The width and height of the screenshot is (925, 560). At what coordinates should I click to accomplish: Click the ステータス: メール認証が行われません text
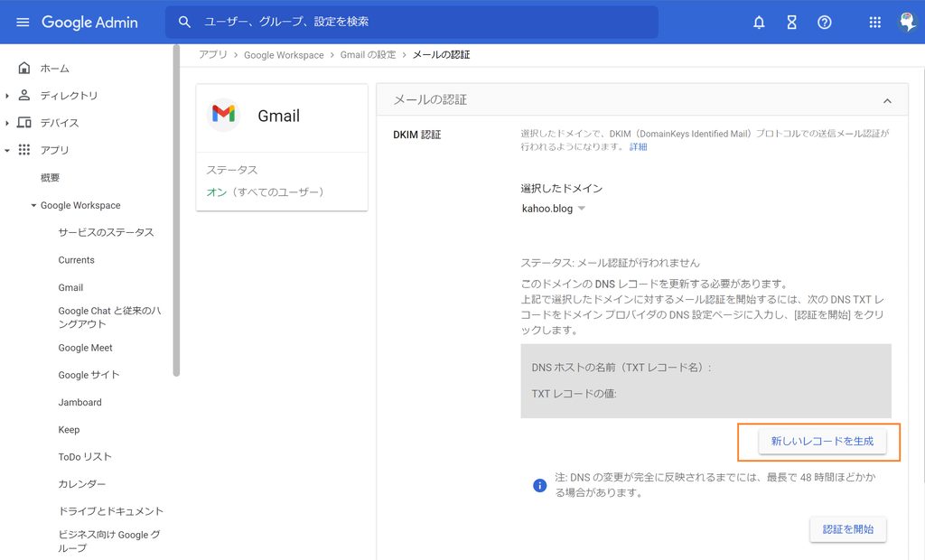610,263
